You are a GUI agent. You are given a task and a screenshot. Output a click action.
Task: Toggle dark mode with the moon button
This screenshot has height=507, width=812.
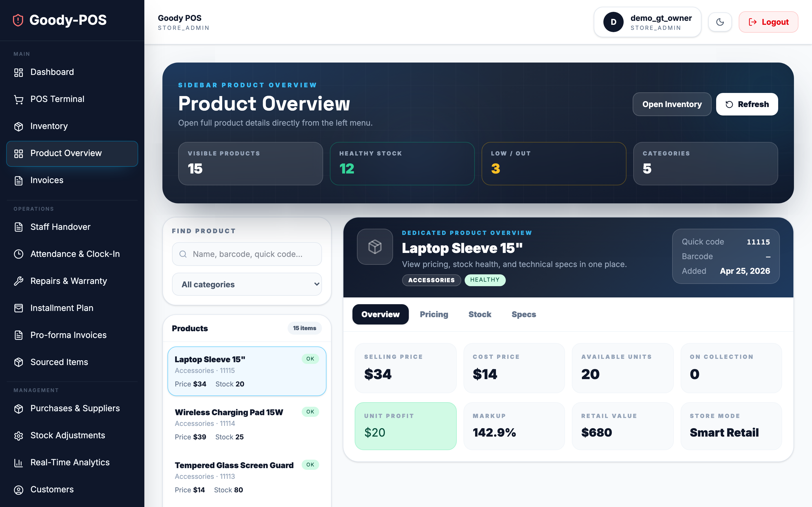coord(720,22)
